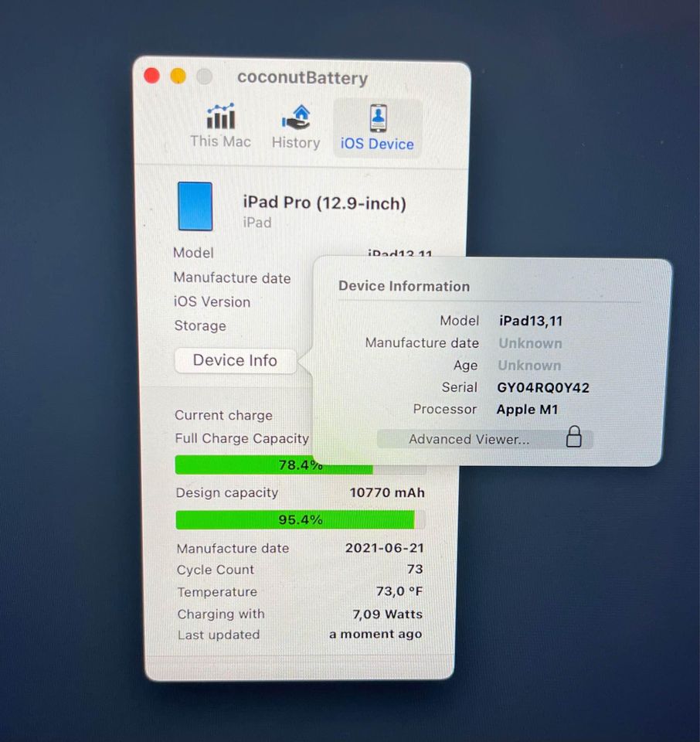Close coconutBattery with the red button
Viewport: 700px width, 742px height.
point(152,76)
